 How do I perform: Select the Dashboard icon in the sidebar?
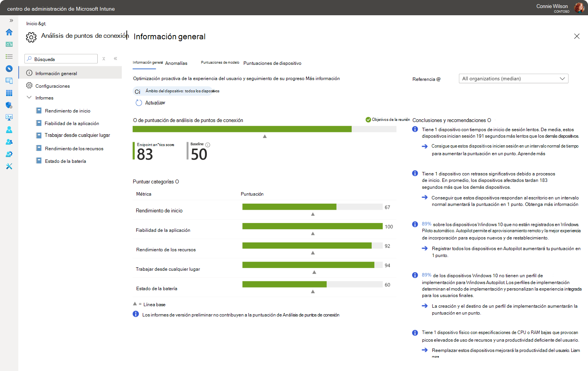coord(9,45)
